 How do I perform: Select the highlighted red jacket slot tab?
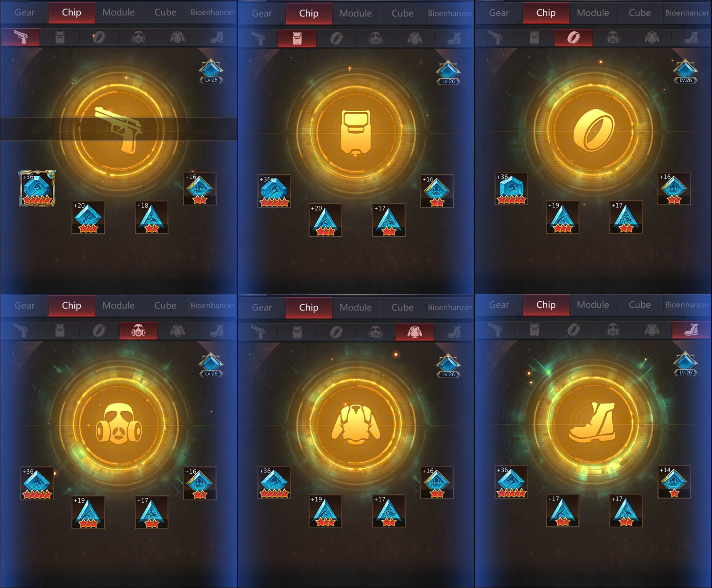pos(415,332)
